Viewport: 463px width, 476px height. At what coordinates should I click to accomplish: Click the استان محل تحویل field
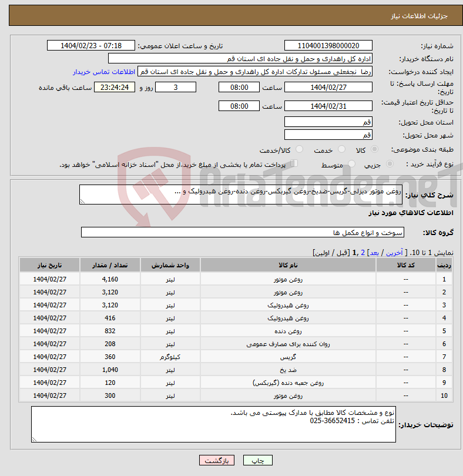328,122
